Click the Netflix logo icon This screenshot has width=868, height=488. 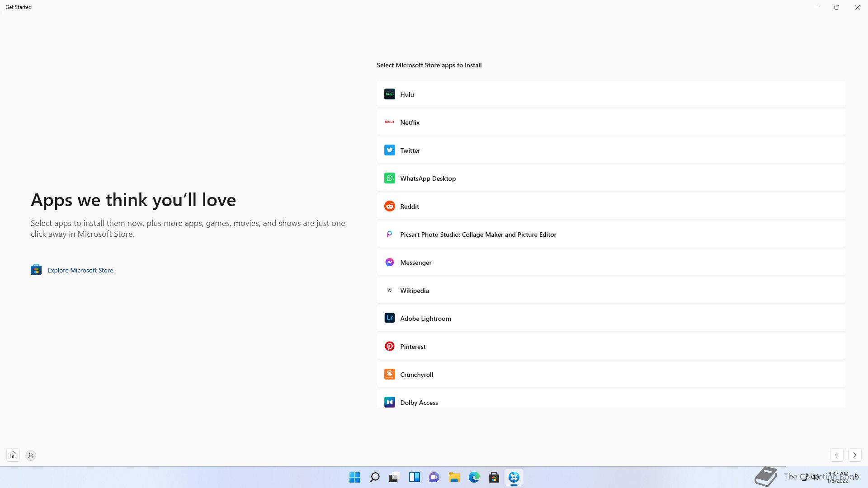pos(389,122)
